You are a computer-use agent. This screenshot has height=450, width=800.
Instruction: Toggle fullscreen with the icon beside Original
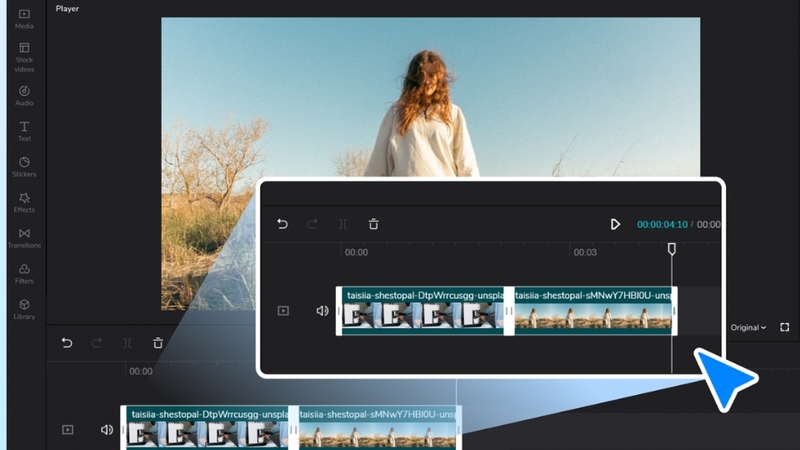[x=785, y=327]
